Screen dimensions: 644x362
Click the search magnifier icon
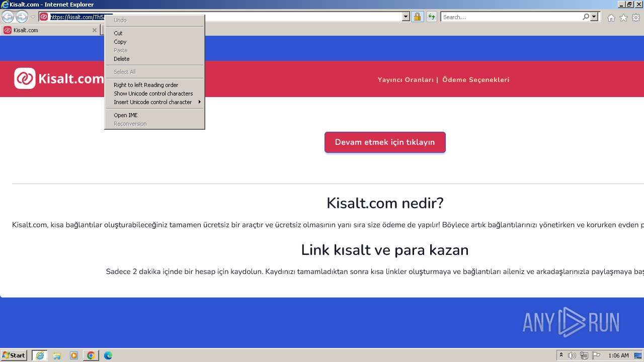coord(586,17)
